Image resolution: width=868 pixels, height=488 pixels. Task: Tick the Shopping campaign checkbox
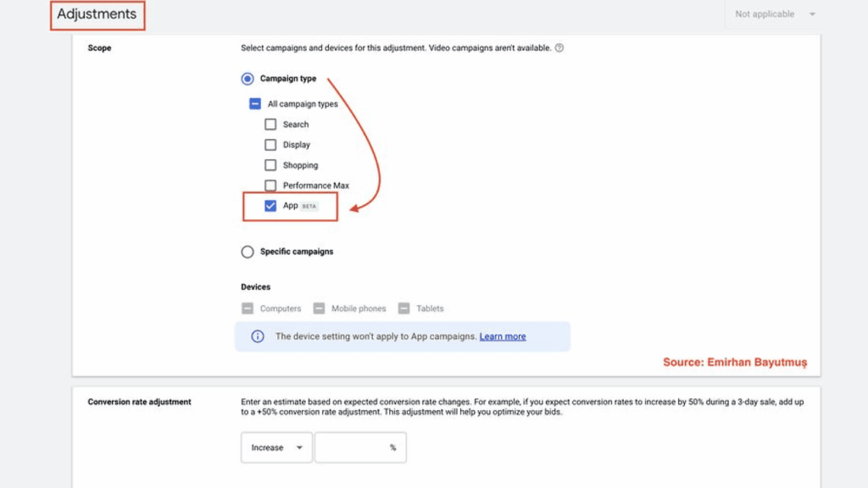tap(270, 165)
